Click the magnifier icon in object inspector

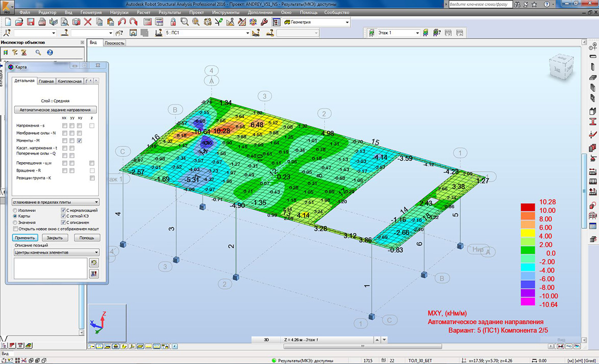[38, 53]
